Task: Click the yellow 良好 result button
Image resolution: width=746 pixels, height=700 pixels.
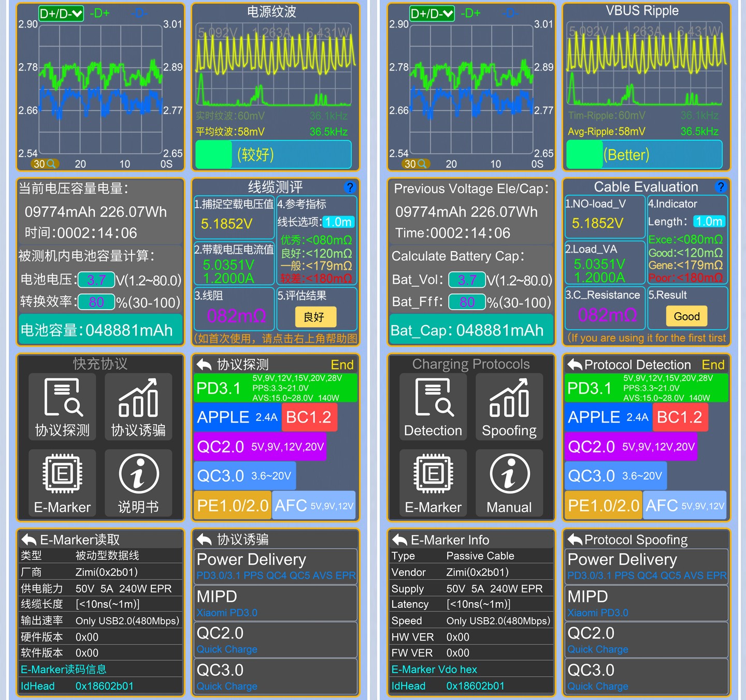Action: [x=316, y=317]
